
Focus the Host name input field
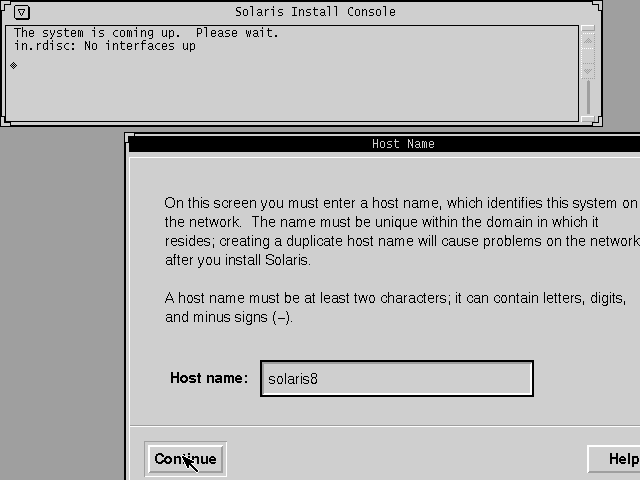397,378
